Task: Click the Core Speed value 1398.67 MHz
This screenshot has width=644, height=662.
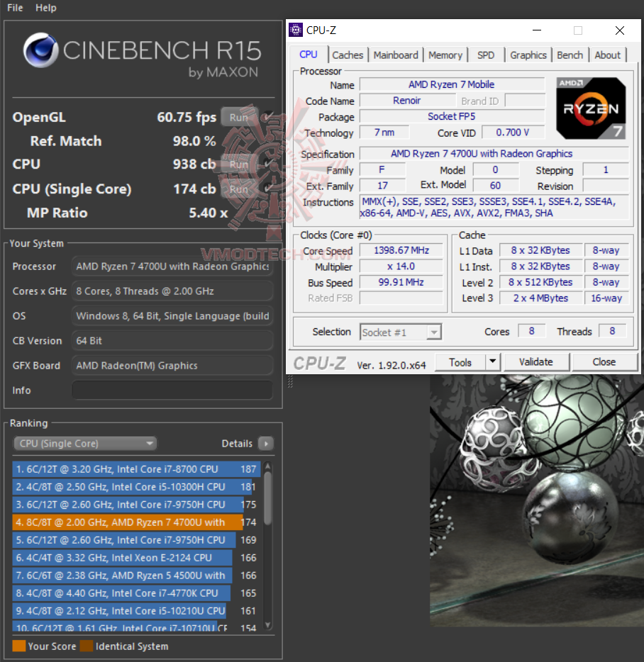Action: click(x=401, y=250)
